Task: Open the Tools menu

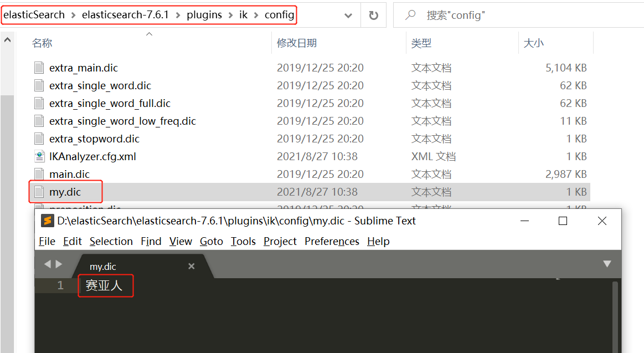Action: (243, 241)
